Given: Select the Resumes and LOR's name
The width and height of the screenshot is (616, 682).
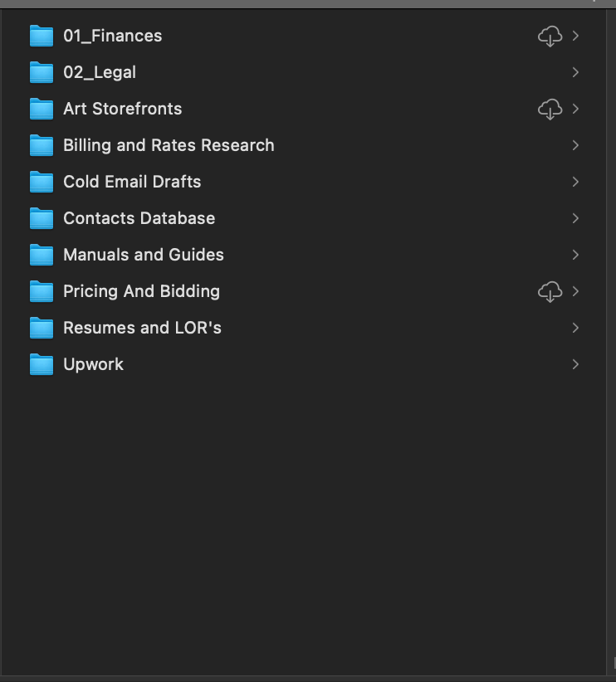Looking at the screenshot, I should point(142,328).
